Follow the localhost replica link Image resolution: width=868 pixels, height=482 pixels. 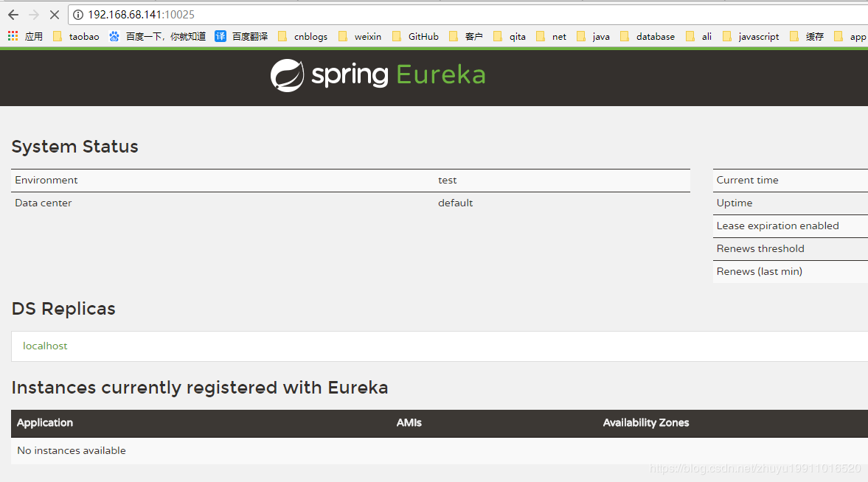click(45, 346)
